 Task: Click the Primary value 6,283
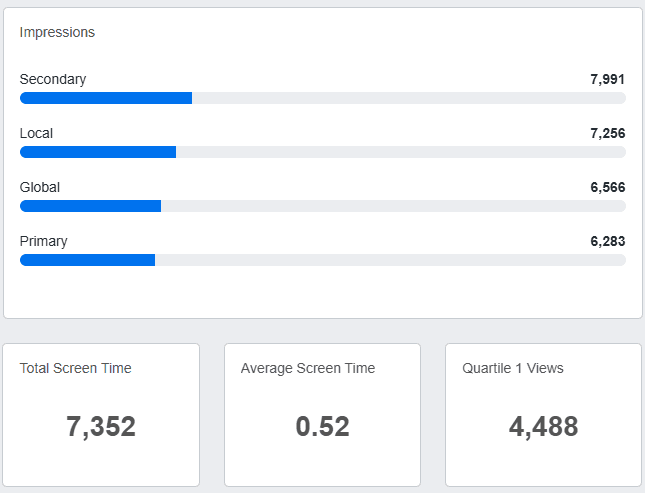point(608,241)
